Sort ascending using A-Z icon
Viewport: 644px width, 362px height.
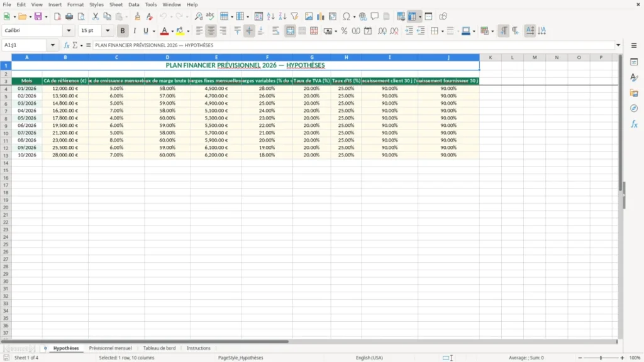click(x=270, y=16)
